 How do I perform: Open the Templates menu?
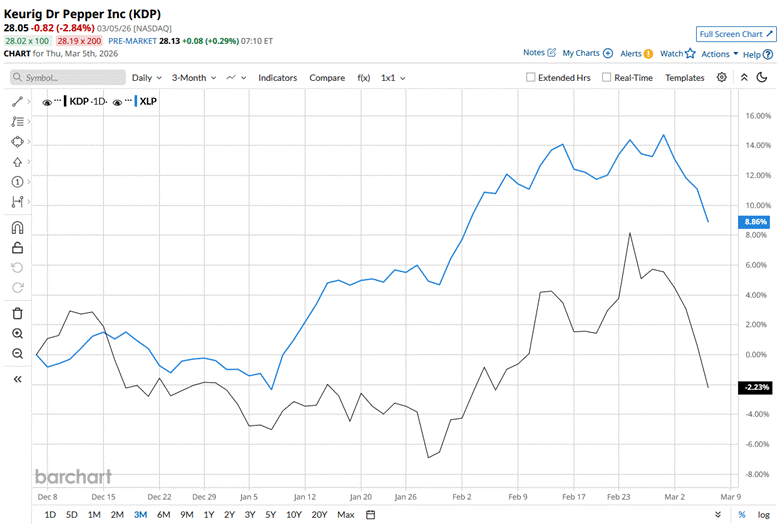point(684,78)
